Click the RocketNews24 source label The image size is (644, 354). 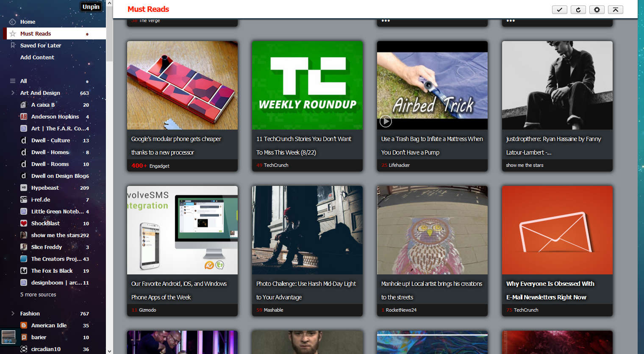[x=401, y=310]
